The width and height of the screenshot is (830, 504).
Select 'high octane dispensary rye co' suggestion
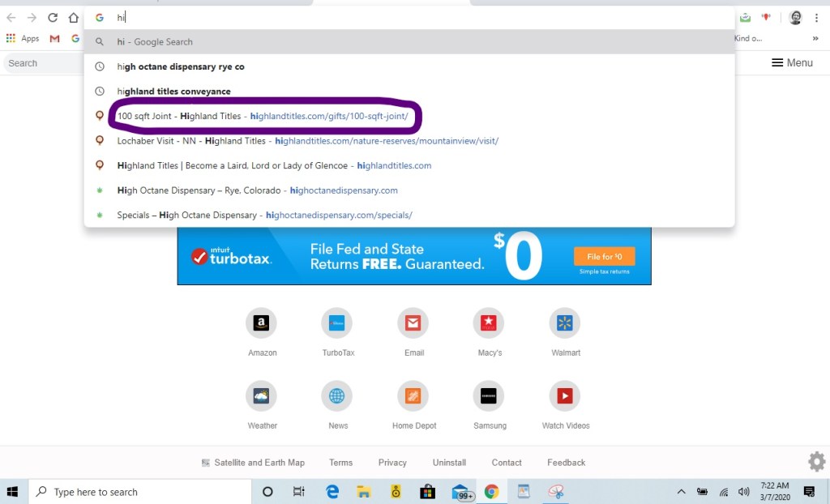pyautogui.click(x=181, y=66)
